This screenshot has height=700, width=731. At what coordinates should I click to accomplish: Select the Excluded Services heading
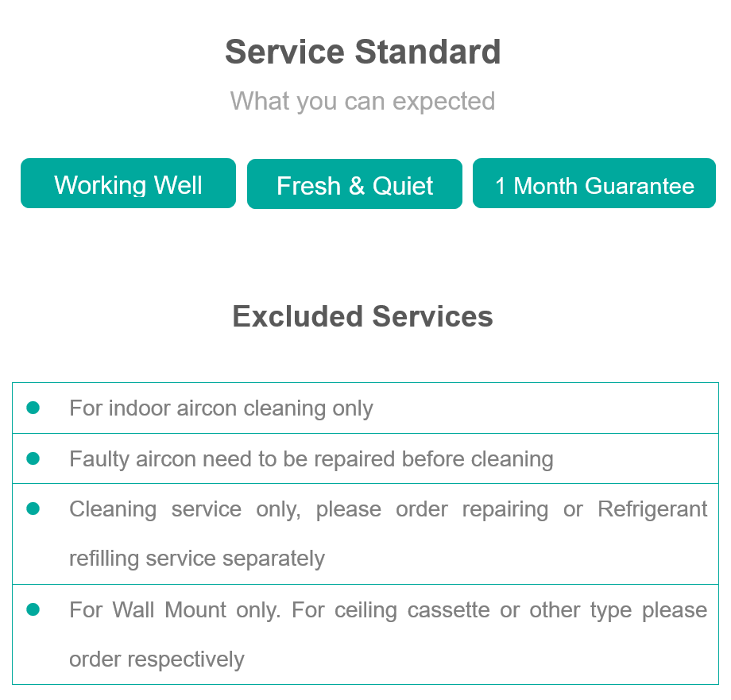[x=362, y=316]
